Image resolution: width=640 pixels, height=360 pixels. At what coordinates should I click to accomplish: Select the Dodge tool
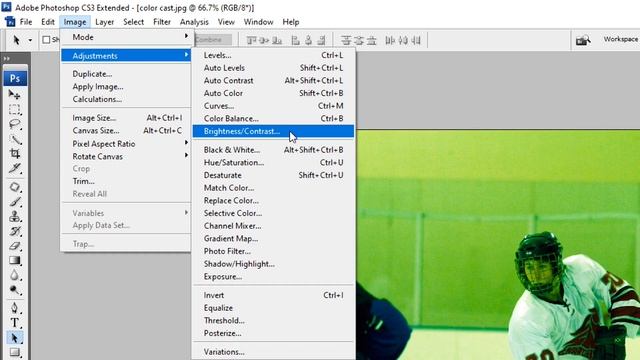click(14, 290)
